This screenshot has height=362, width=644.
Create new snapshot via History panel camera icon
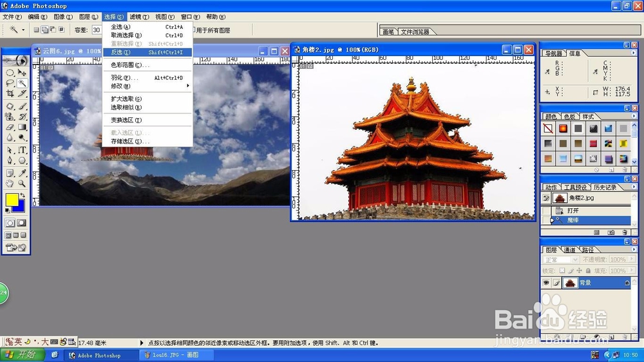click(x=611, y=233)
